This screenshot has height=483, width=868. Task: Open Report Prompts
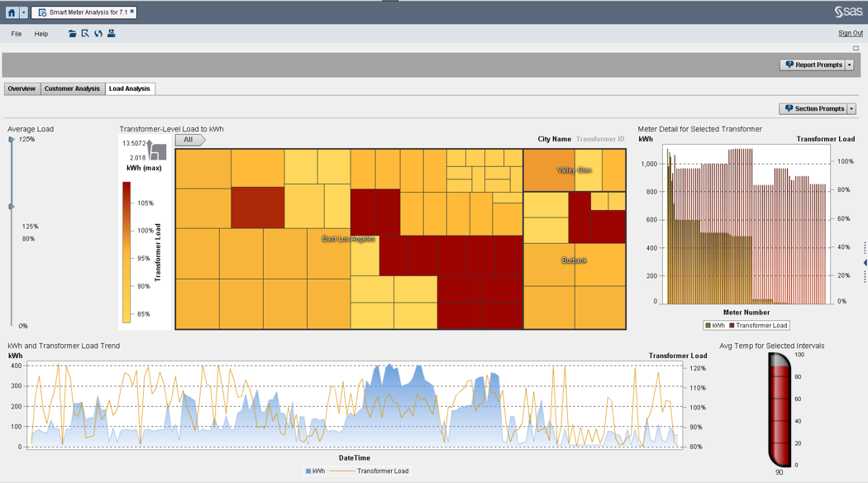point(813,65)
